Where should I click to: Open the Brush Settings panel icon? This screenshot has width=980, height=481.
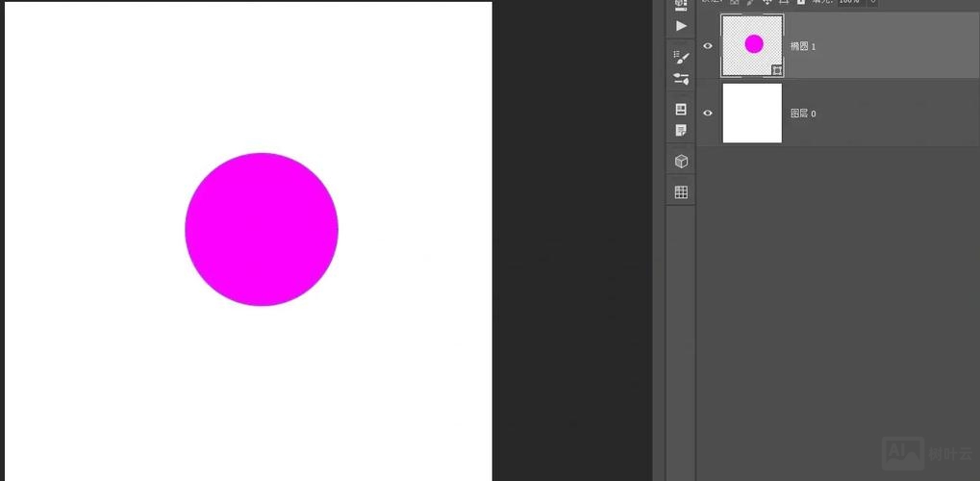point(681,57)
